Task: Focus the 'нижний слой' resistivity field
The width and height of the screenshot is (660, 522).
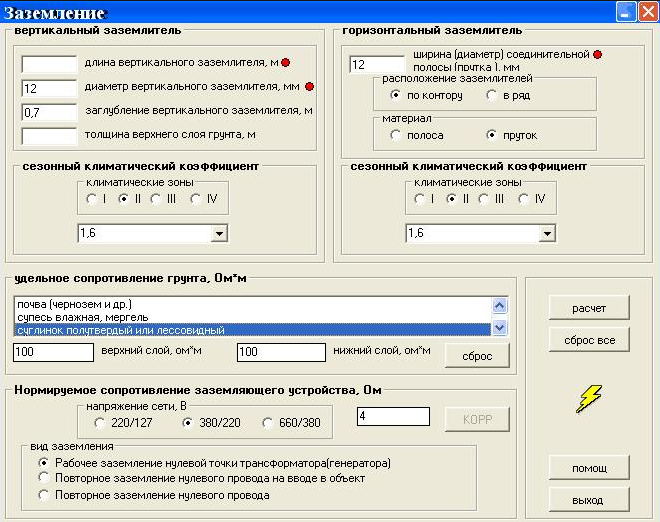Action: [x=281, y=352]
